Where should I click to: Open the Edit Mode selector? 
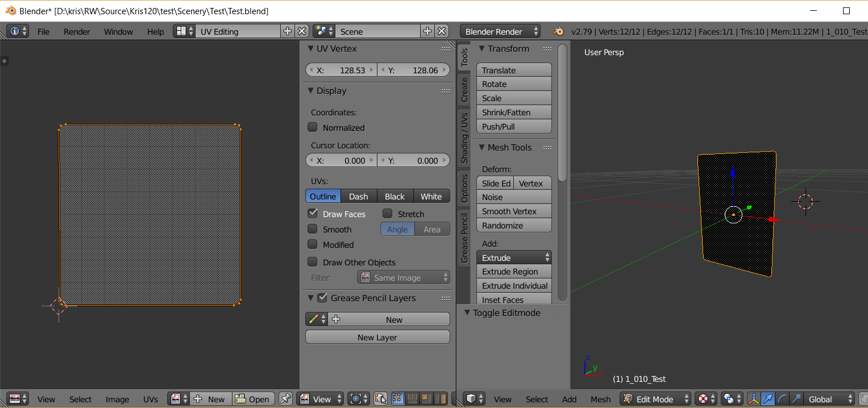(656, 399)
